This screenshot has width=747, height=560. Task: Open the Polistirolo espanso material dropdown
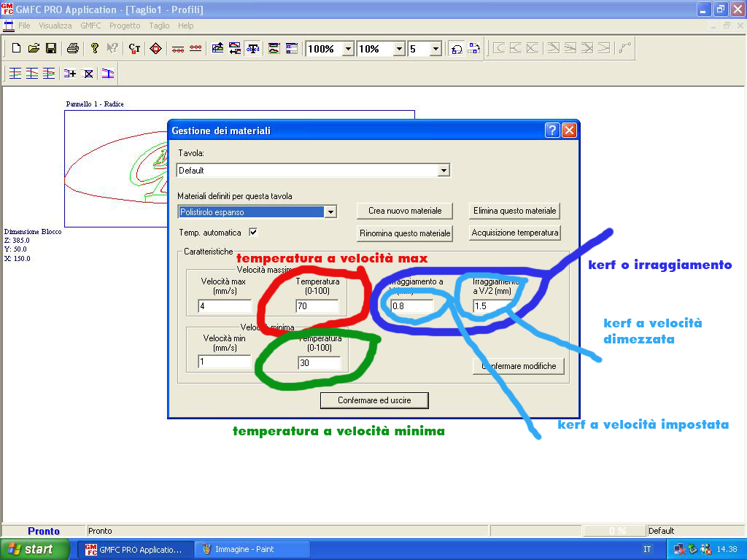click(330, 212)
